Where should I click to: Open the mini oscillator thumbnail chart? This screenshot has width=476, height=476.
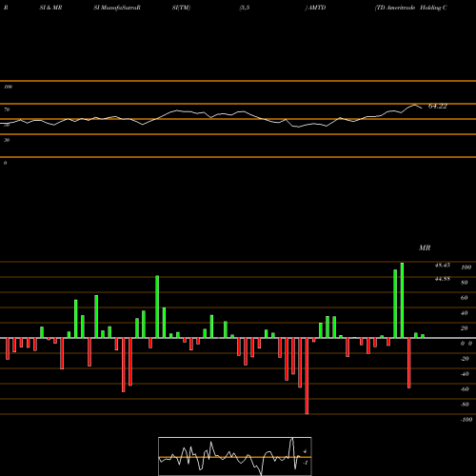[235, 456]
